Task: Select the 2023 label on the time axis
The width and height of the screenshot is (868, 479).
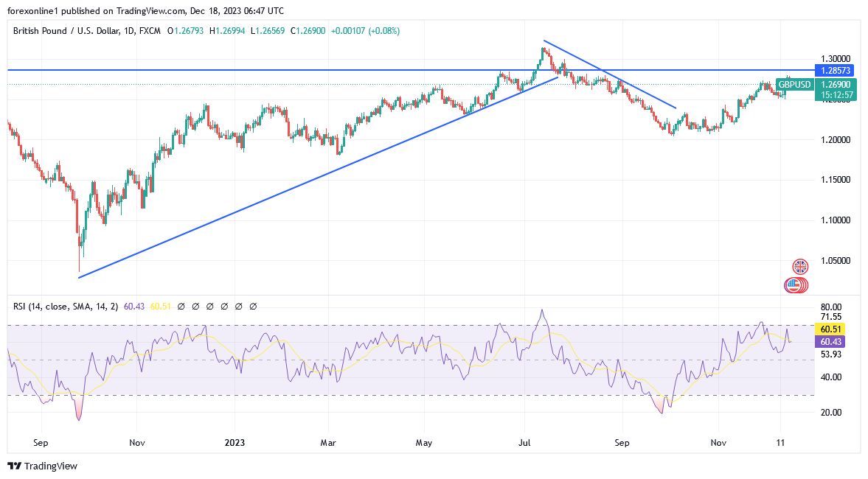Action: [x=235, y=443]
